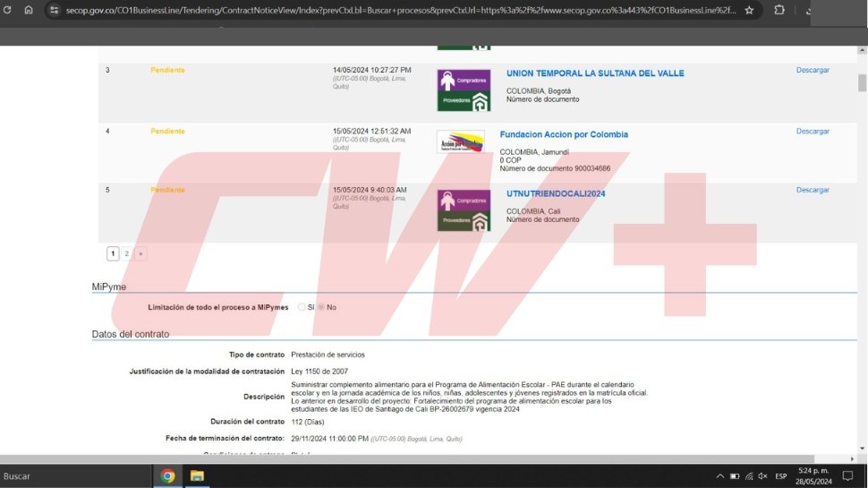Select Sí for MiPymes limitation
The image size is (868, 488).
point(302,307)
